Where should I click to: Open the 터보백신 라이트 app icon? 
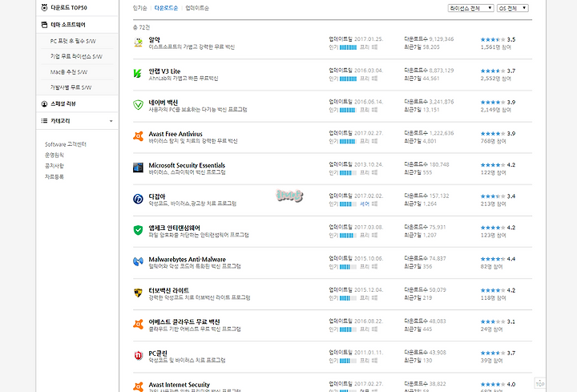[138, 293]
